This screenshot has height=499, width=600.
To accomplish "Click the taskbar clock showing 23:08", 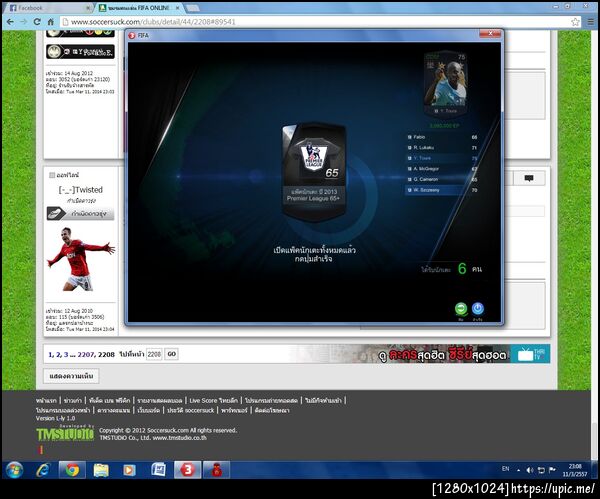I will click(x=575, y=470).
